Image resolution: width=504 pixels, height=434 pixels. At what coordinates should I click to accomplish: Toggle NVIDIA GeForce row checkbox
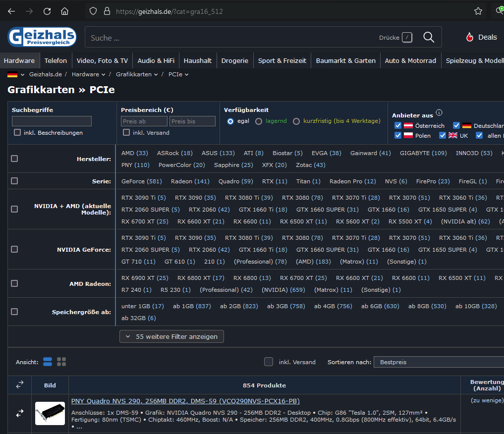(x=14, y=249)
